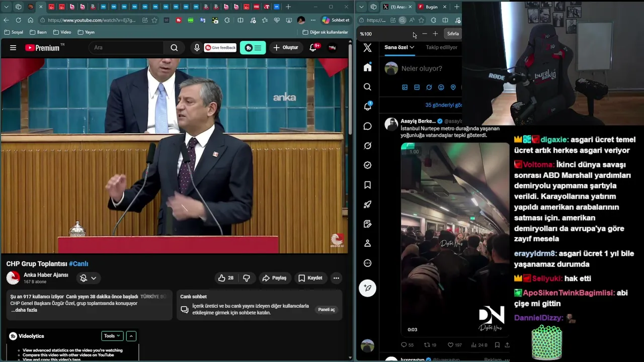Image resolution: width=644 pixels, height=362 pixels.
Task: Like the CHP Grup Toplantısı video
Action: coord(226,278)
